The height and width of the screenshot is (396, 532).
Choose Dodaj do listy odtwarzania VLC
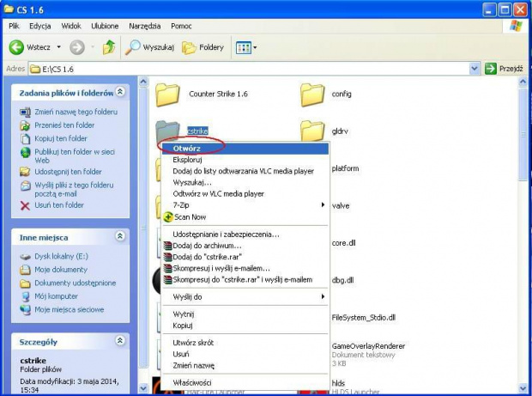pos(245,171)
